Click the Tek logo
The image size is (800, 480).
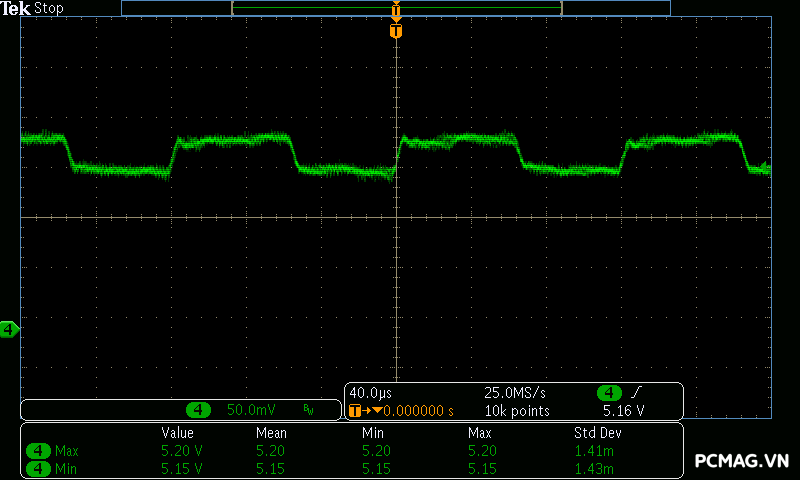click(15, 8)
